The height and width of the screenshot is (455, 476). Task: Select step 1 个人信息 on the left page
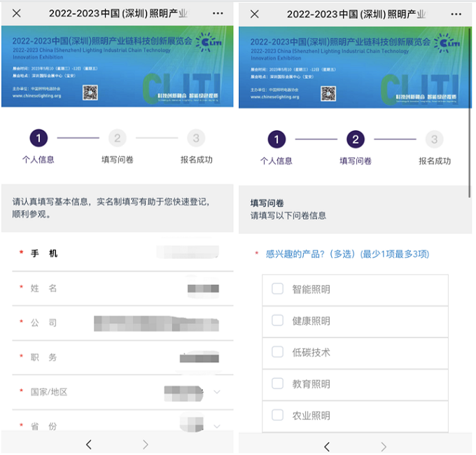pyautogui.click(x=38, y=139)
